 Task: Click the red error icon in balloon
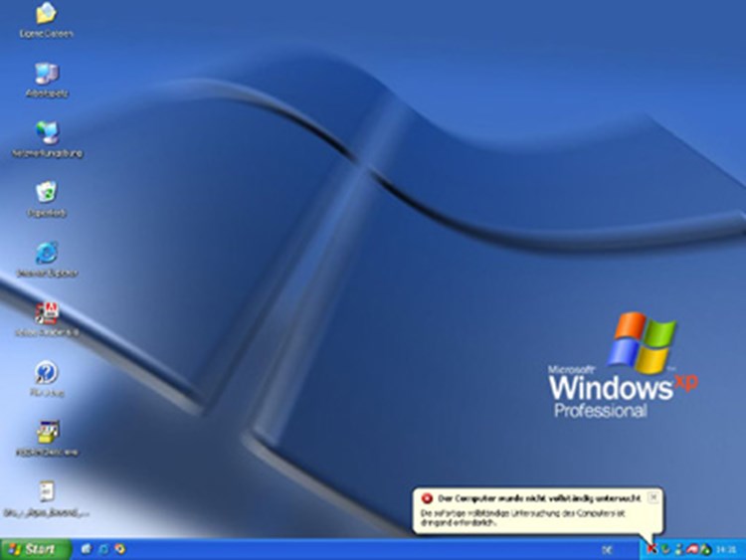(427, 498)
